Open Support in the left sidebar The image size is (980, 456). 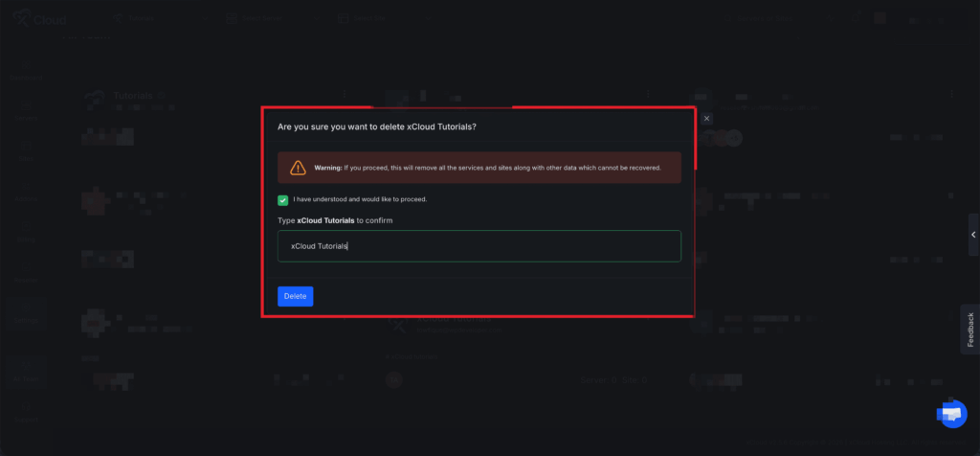pos(26,414)
